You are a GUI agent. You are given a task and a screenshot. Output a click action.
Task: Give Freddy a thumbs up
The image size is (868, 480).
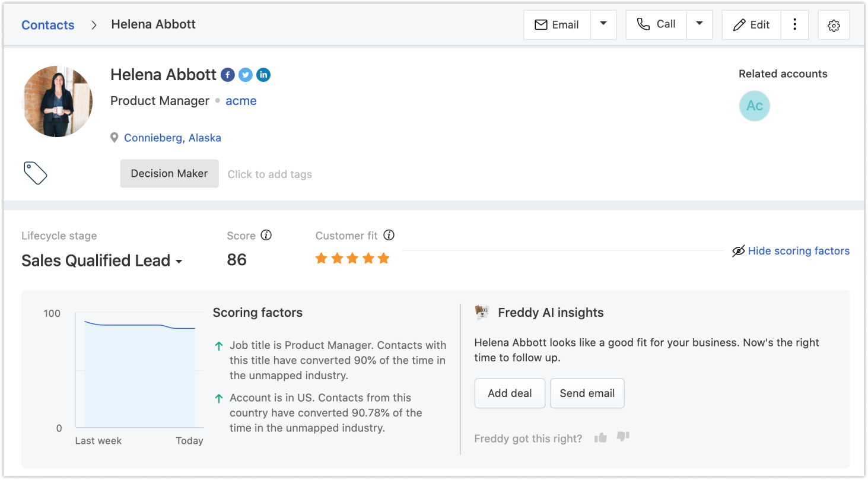pos(600,438)
